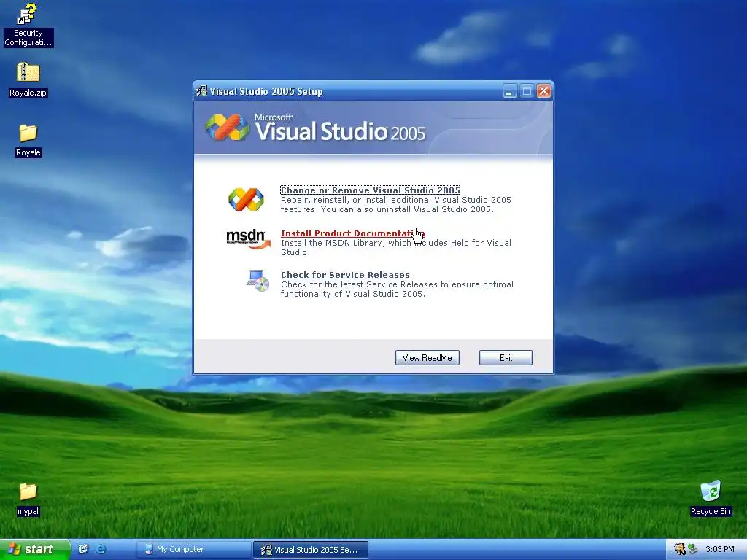Click the View ReadMe button
Viewport: 747px width, 560px height.
(427, 357)
